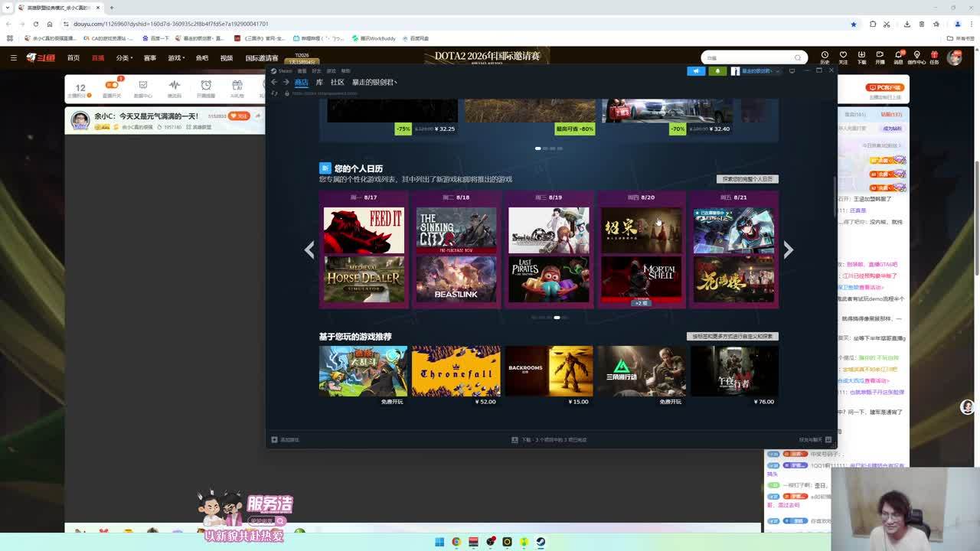Screen dimensions: 980x551
Task: Open Chrome from the taskbar
Action: point(456,542)
